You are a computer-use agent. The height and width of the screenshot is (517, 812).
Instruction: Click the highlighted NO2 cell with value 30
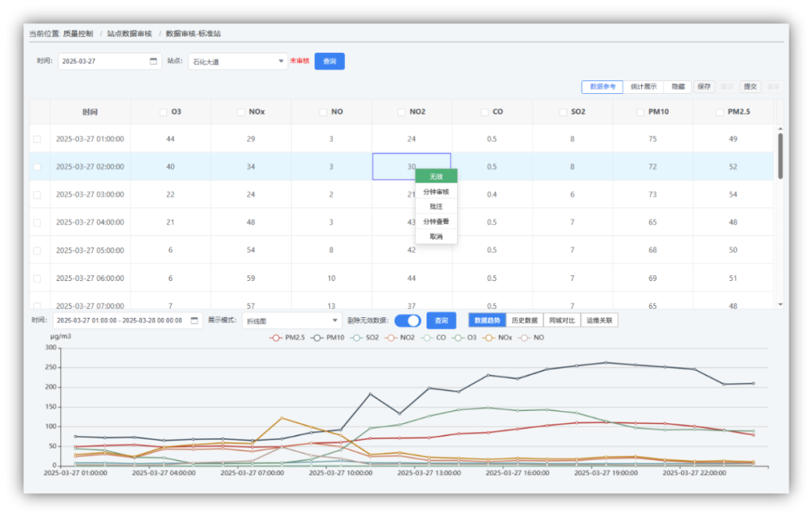coord(412,167)
